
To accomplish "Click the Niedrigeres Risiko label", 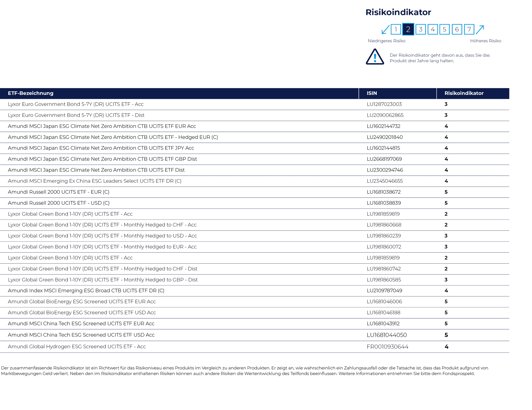I will pyautogui.click(x=386, y=41).
